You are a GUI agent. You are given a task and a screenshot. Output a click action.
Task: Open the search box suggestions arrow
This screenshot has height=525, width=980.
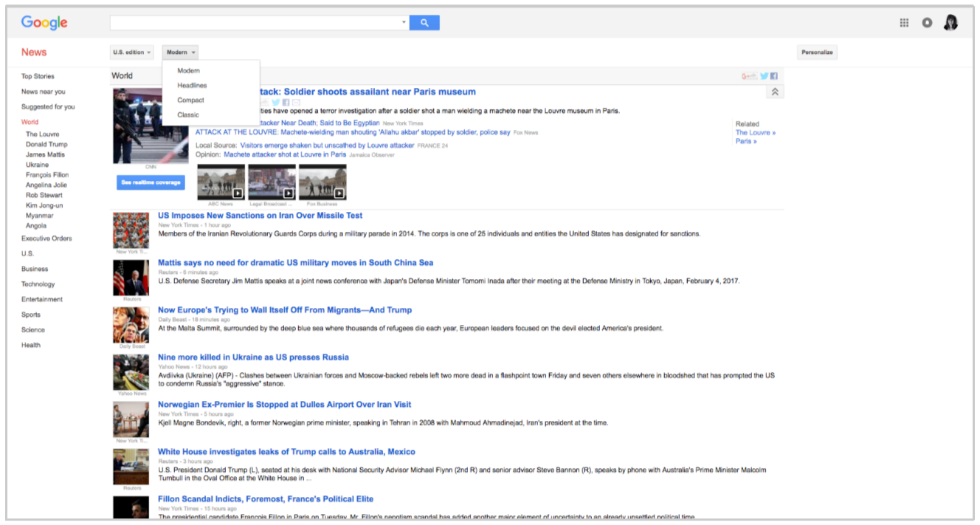point(404,23)
